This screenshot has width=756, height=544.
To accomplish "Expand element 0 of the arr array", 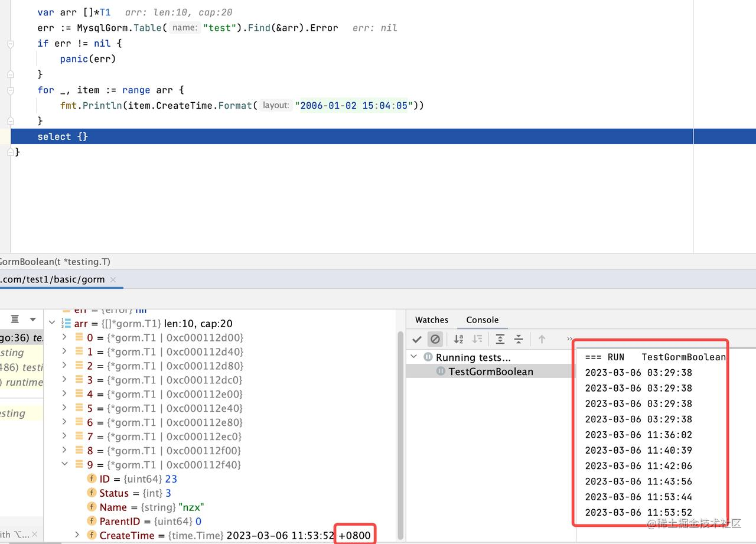I will tap(65, 337).
